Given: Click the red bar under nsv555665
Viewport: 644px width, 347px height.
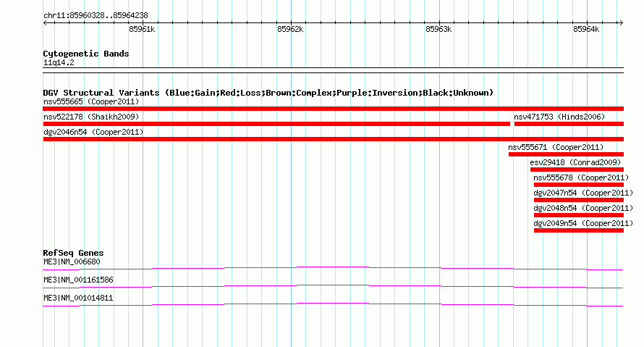Looking at the screenshot, I should coord(333,109).
